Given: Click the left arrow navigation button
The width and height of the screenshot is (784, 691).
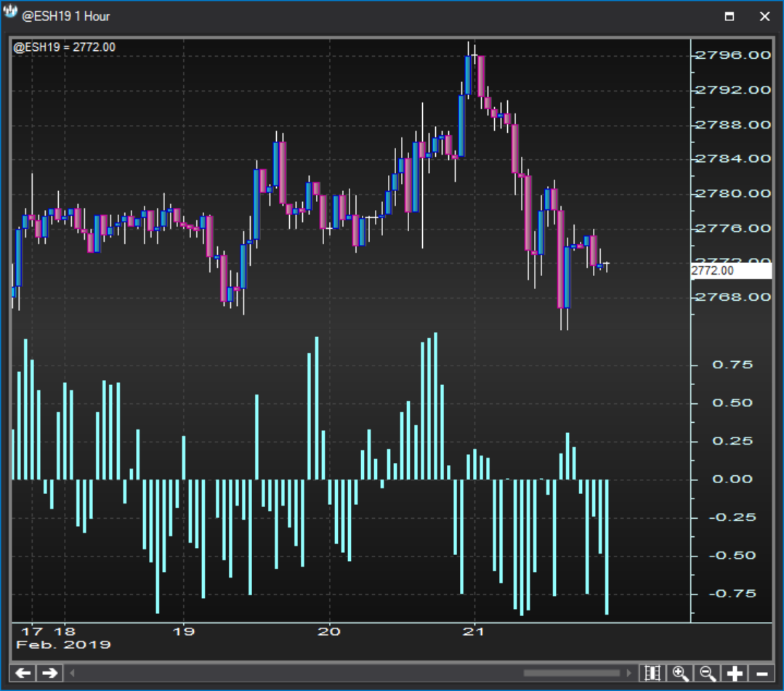Looking at the screenshot, I should tap(23, 673).
